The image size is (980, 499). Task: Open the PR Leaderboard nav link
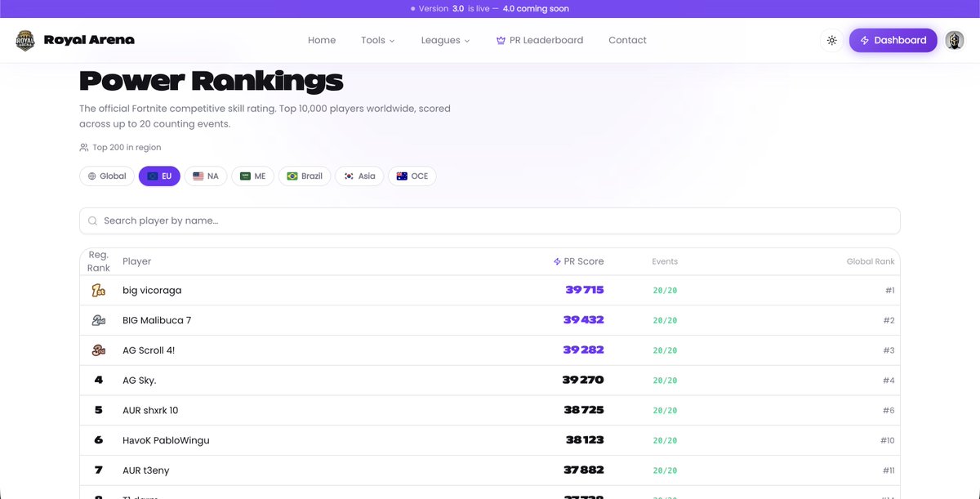point(540,40)
